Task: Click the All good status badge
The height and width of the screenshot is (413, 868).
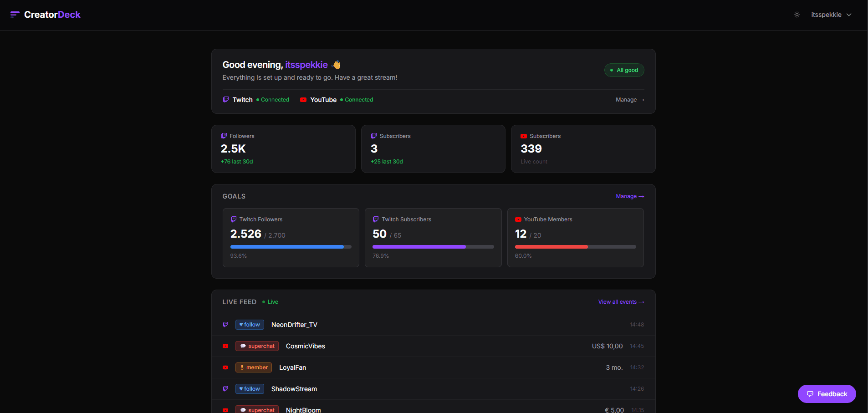Action: tap(624, 70)
